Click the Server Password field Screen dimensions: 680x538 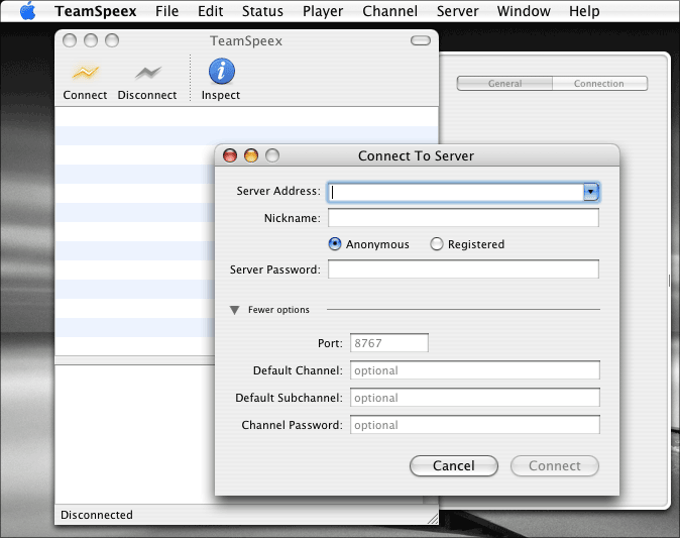click(x=463, y=269)
